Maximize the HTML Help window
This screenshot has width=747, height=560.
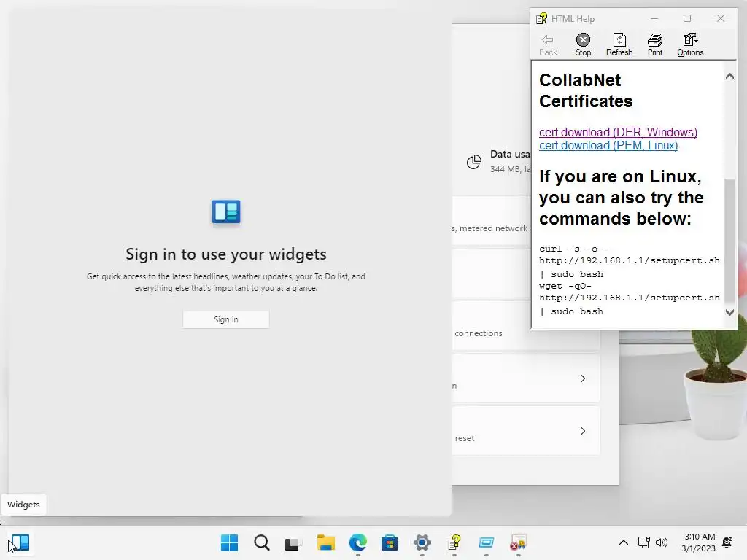(x=687, y=18)
